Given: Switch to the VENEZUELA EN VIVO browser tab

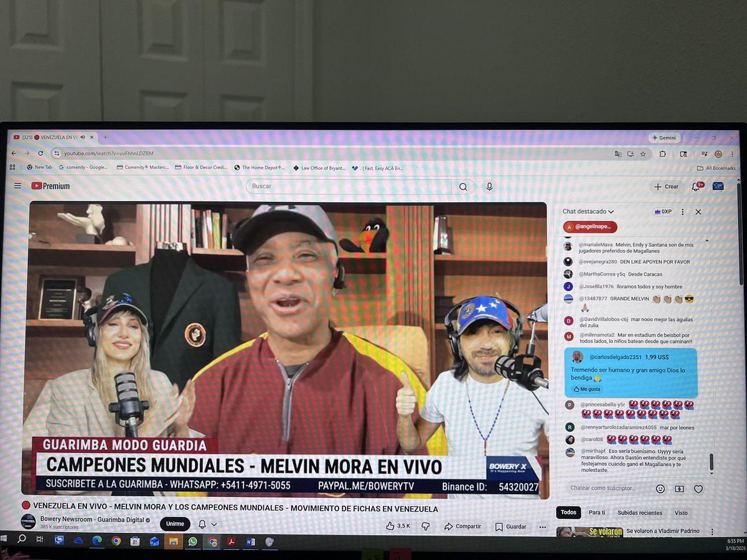Looking at the screenshot, I should point(53,137).
